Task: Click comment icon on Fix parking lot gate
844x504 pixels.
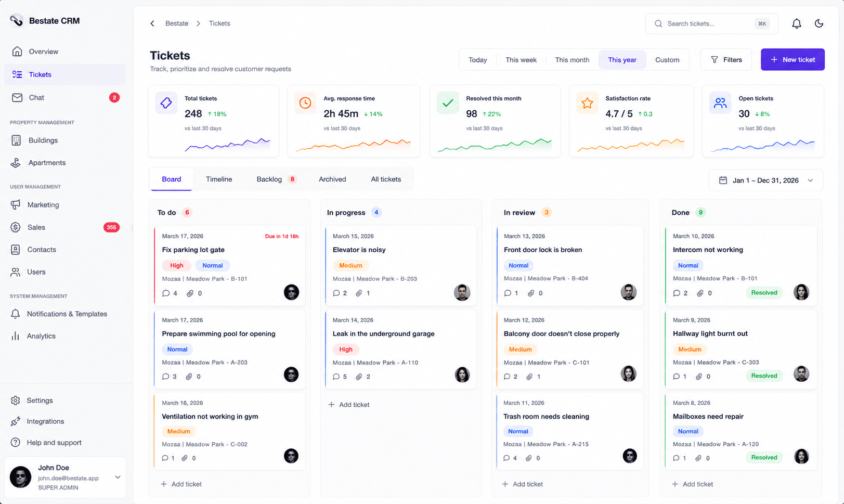Action: 166,293
